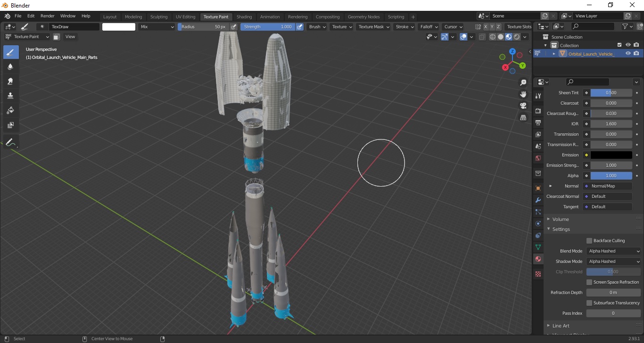The image size is (644, 343).
Task: Open Object Constraint properties tab icon
Action: [x=538, y=235]
